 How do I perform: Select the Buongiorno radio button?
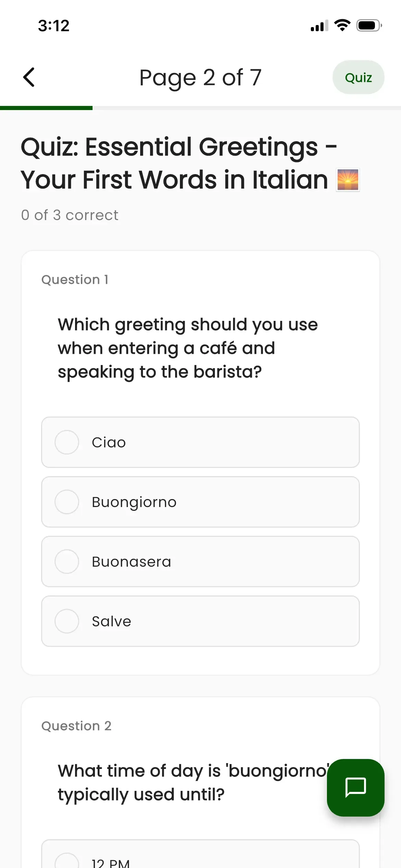tap(67, 502)
